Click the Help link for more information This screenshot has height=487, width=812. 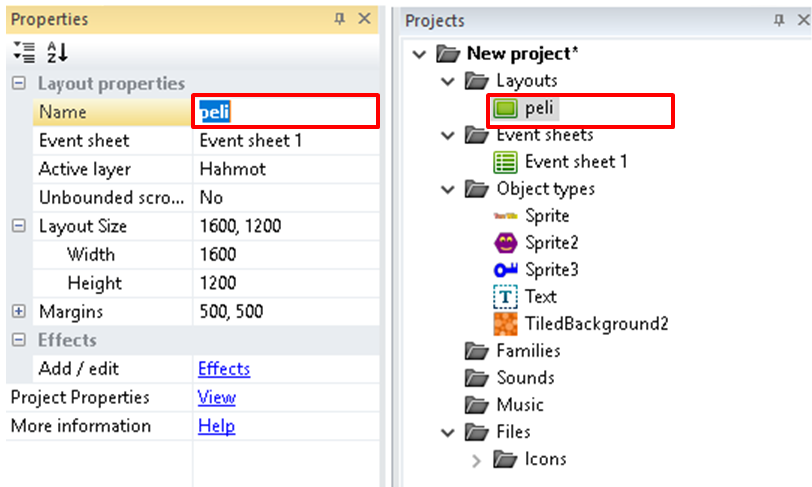216,427
